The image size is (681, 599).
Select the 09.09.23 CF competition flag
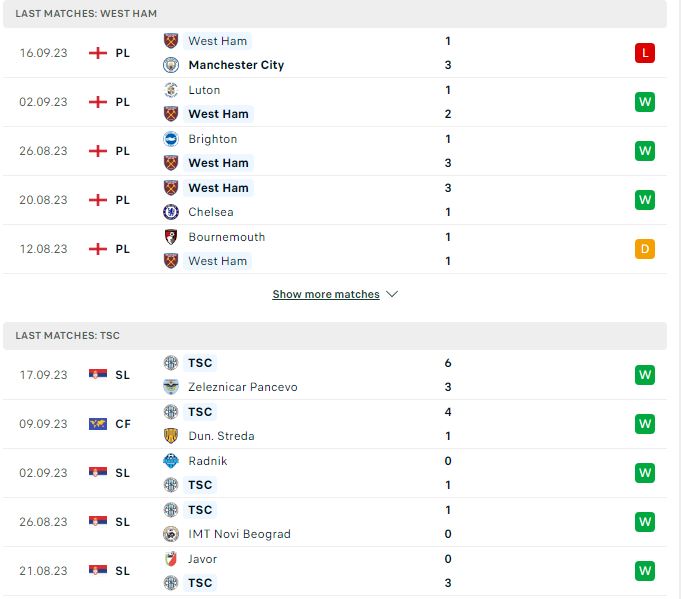(x=98, y=424)
